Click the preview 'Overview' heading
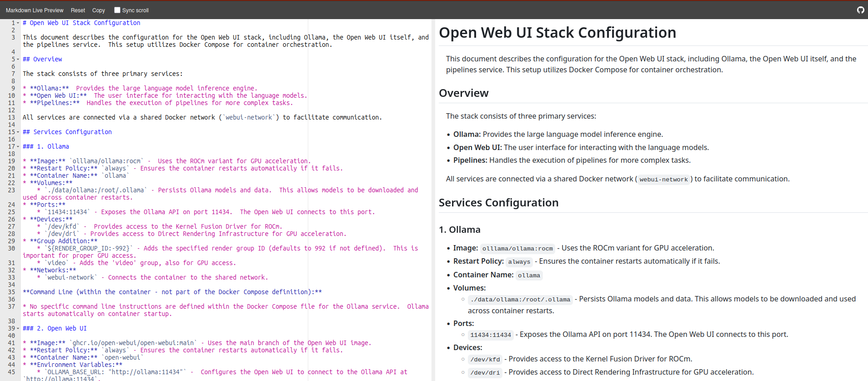The image size is (868, 381). point(464,93)
